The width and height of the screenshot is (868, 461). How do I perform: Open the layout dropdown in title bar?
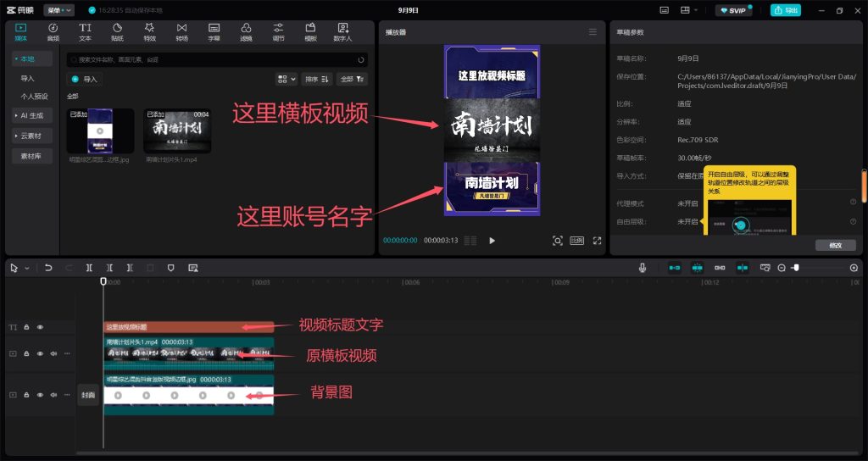(688, 10)
